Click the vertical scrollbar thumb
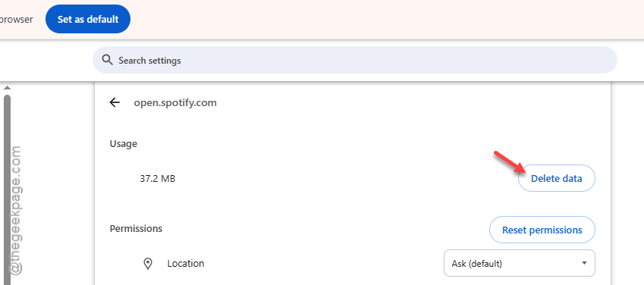 [x=7, y=189]
